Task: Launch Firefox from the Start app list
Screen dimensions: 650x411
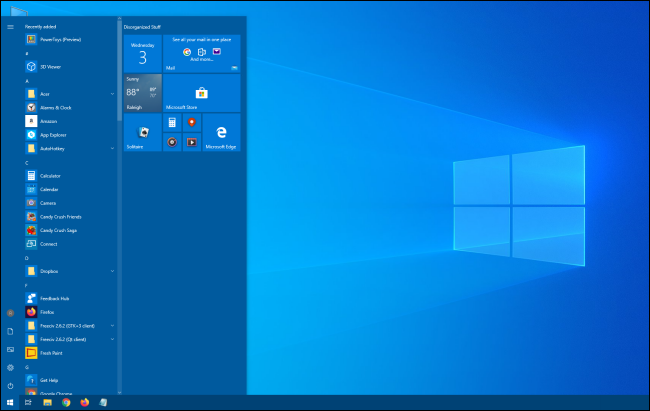Action: click(46, 312)
